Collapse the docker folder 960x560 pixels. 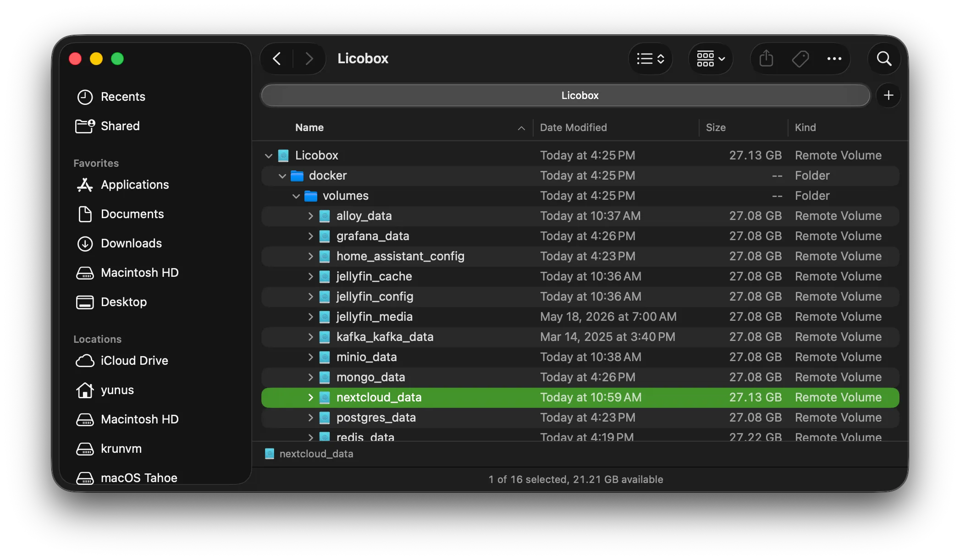point(282,176)
